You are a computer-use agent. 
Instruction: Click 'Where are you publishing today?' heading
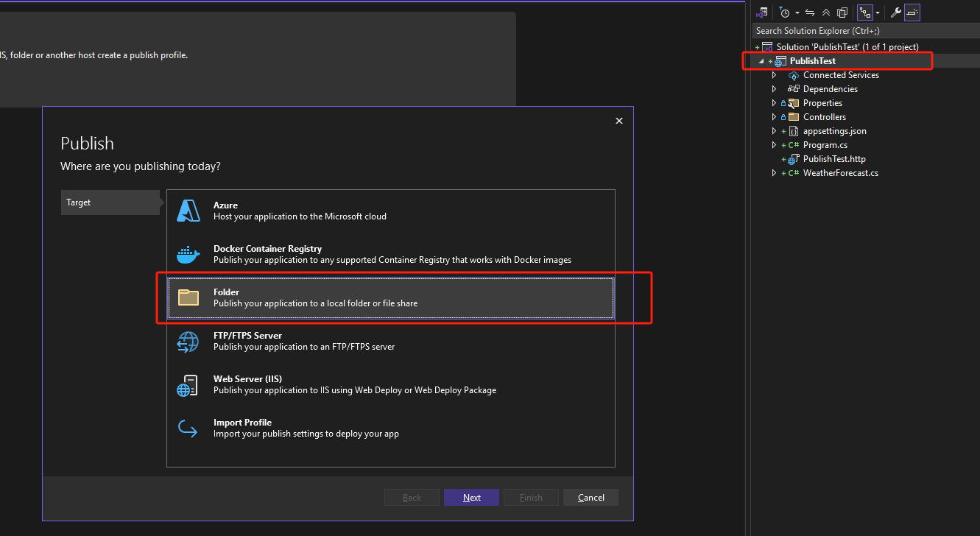point(141,166)
